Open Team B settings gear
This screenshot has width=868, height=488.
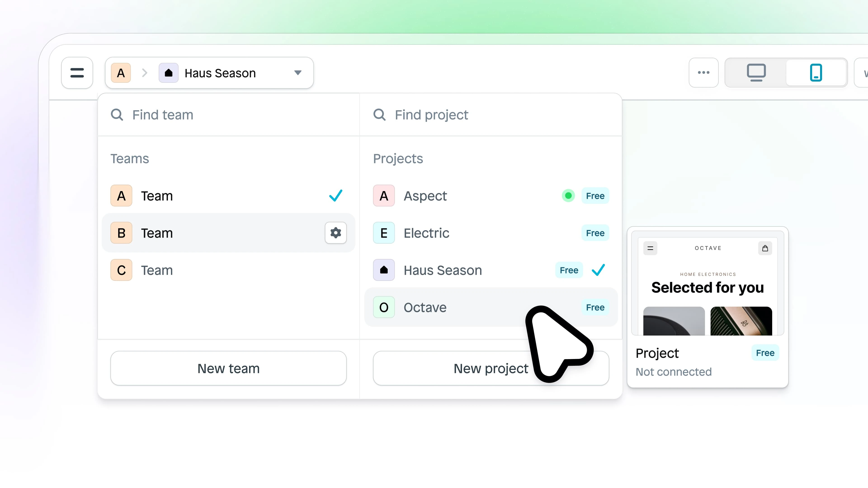pos(336,233)
